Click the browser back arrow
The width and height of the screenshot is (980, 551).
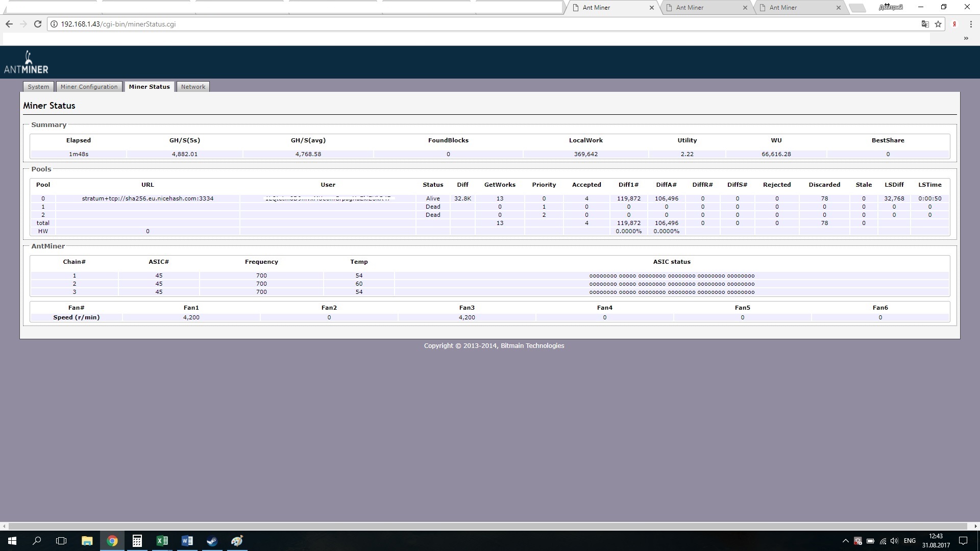click(x=9, y=24)
